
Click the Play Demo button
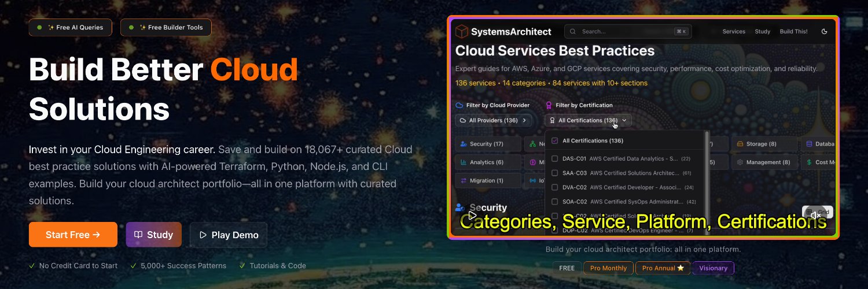[229, 235]
